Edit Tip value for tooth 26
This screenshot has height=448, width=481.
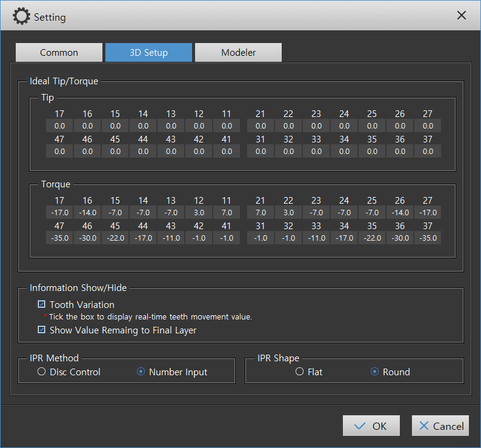tap(400, 126)
